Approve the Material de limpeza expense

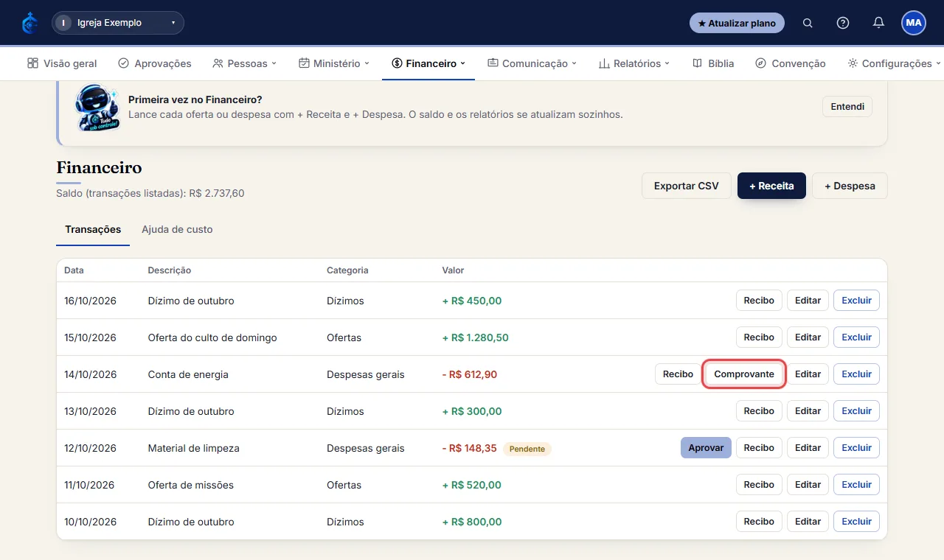tap(706, 448)
